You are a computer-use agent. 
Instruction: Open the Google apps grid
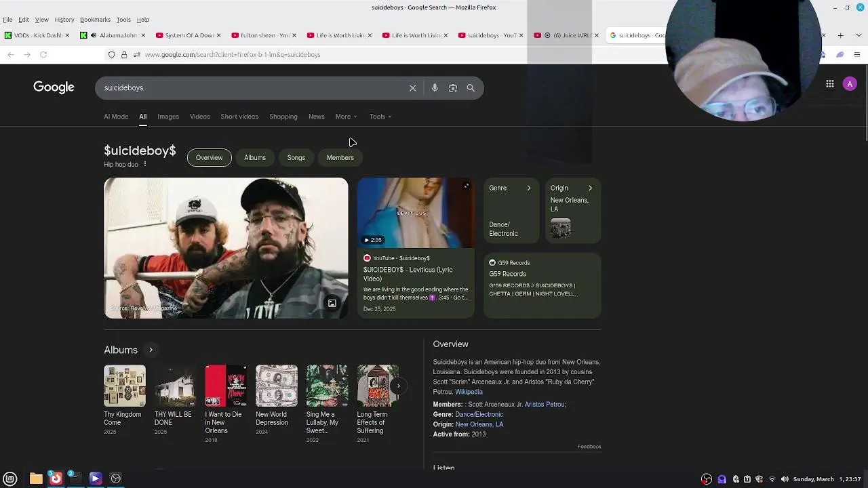[x=830, y=83]
